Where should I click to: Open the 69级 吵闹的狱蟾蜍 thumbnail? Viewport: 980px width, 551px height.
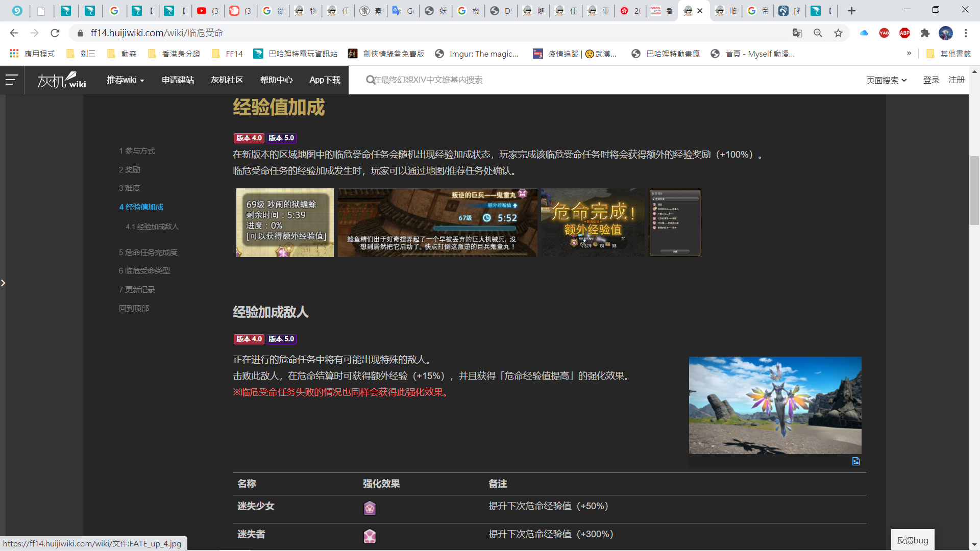click(x=285, y=223)
